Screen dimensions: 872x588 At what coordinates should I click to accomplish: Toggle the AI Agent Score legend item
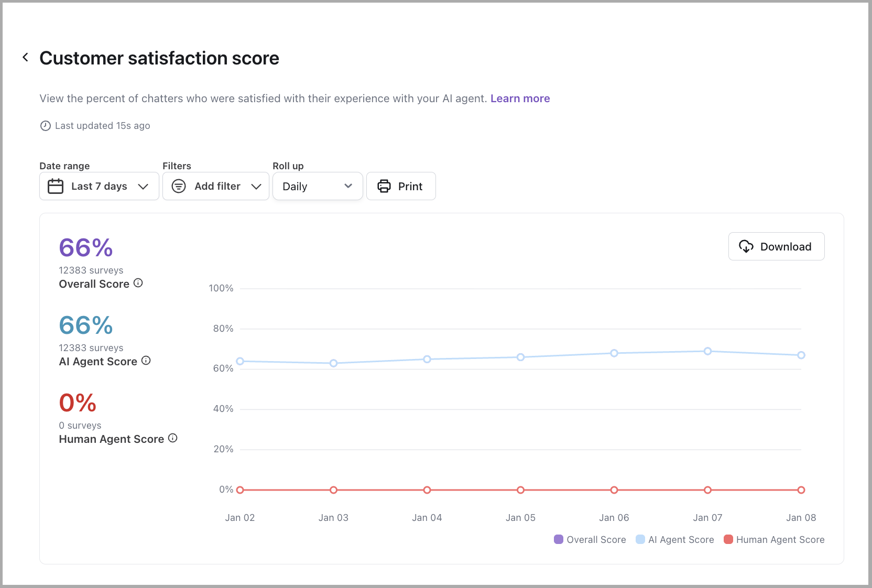coord(675,539)
